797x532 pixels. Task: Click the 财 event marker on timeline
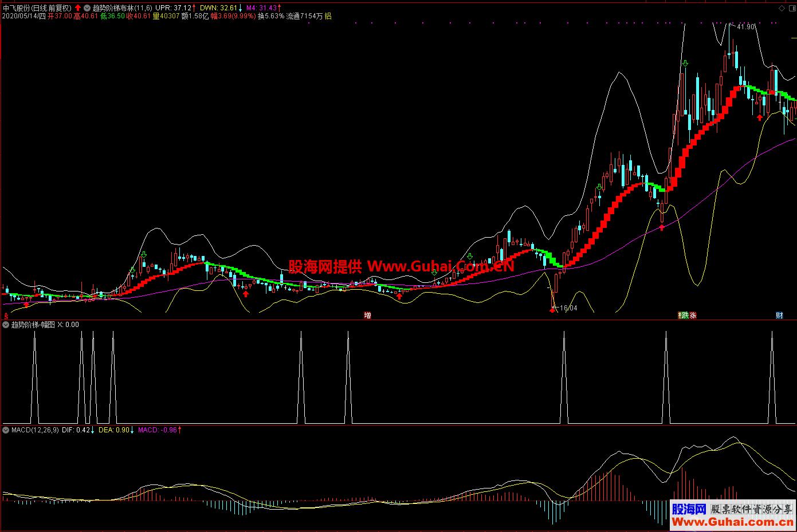[x=779, y=316]
